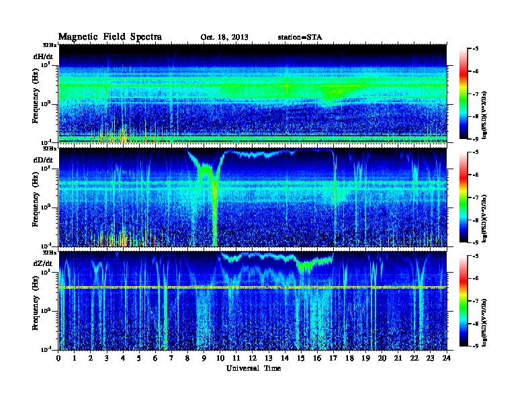Click hour tick label '1' on time axis
The image size is (532, 411).
click(75, 358)
